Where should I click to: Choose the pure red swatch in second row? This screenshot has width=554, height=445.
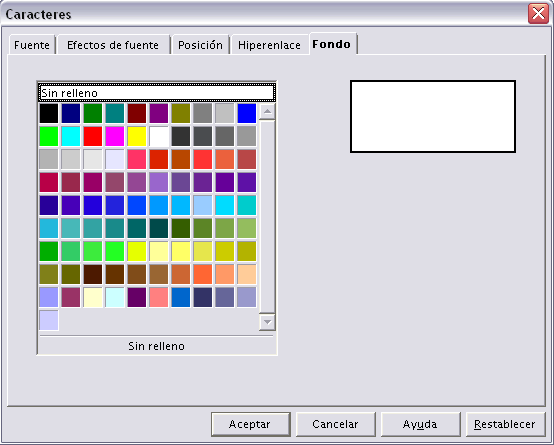[x=93, y=136]
